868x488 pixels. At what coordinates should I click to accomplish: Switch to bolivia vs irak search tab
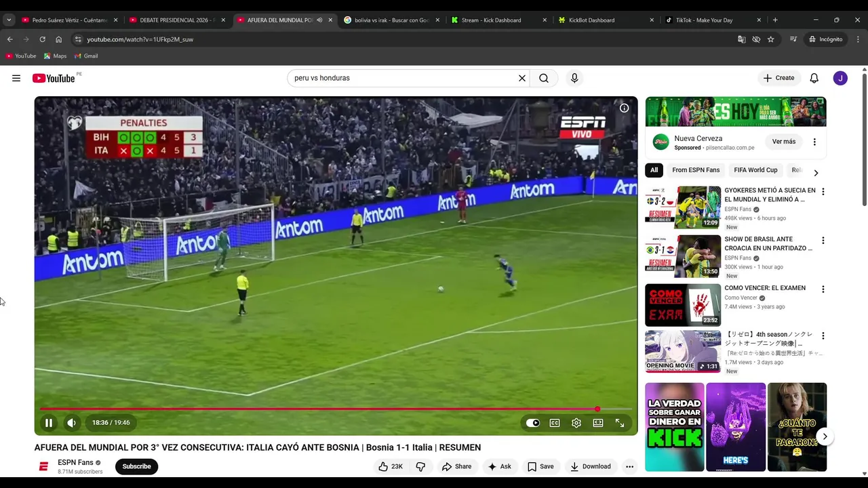(391, 20)
